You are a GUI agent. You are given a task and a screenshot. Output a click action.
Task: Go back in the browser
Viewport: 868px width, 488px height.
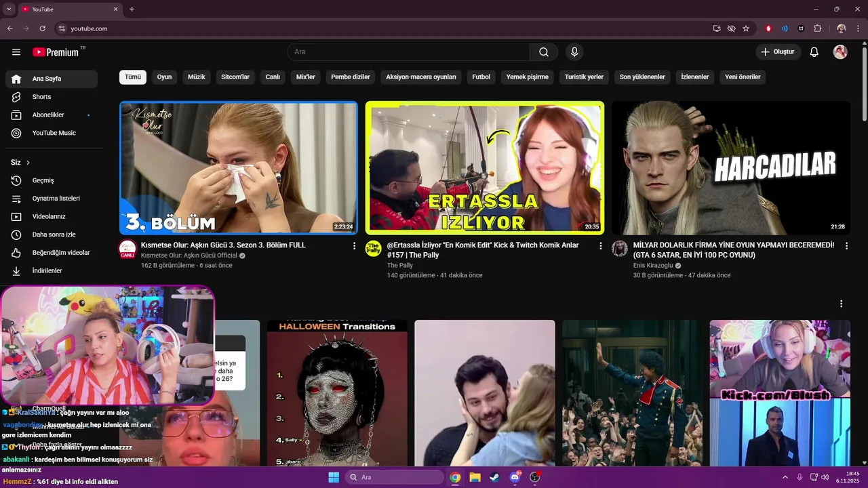10,28
